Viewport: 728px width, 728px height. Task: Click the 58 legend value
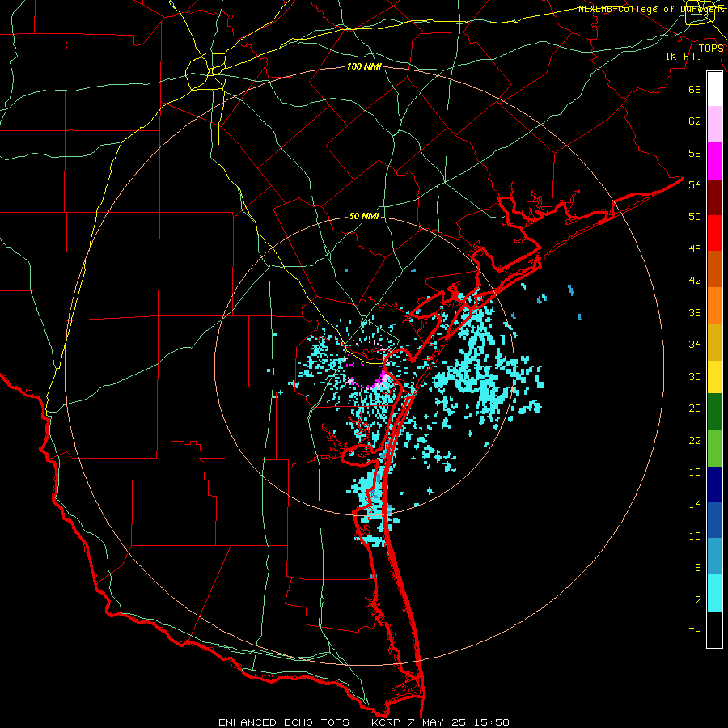coord(695,153)
